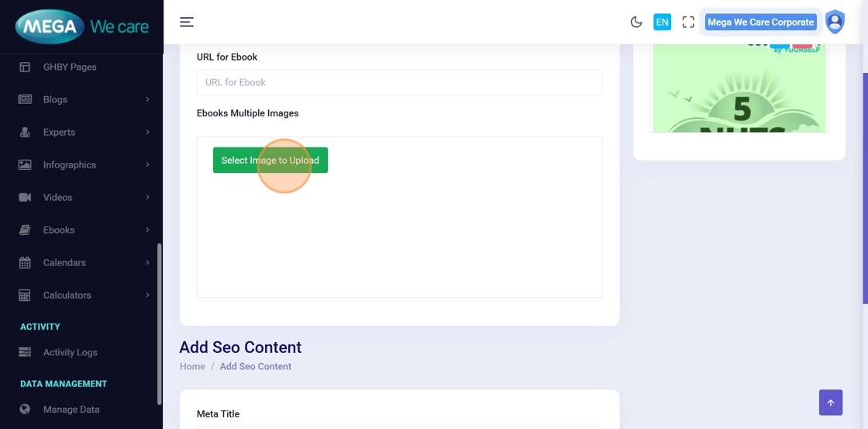Click the Calendars sidebar icon
868x429 pixels.
(x=25, y=262)
